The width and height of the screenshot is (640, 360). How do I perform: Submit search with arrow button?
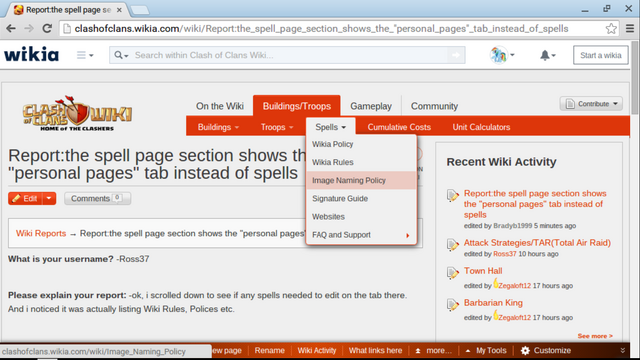coord(456,55)
